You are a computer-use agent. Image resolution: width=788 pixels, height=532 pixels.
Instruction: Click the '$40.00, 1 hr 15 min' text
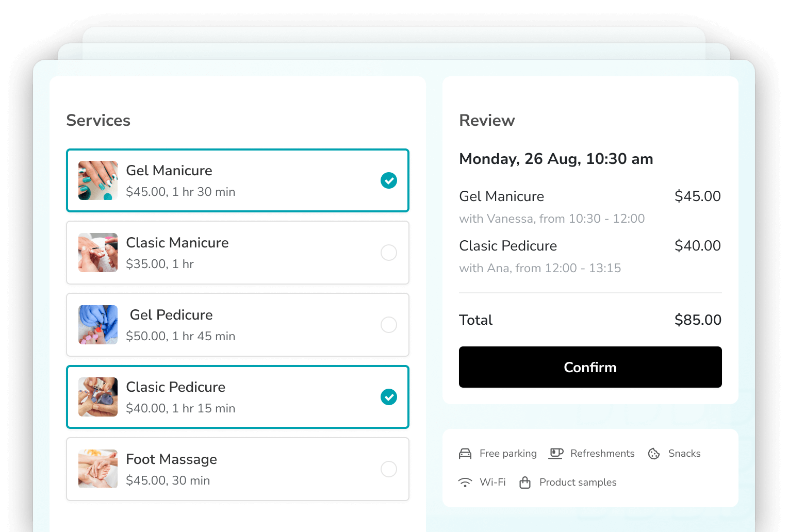click(180, 408)
